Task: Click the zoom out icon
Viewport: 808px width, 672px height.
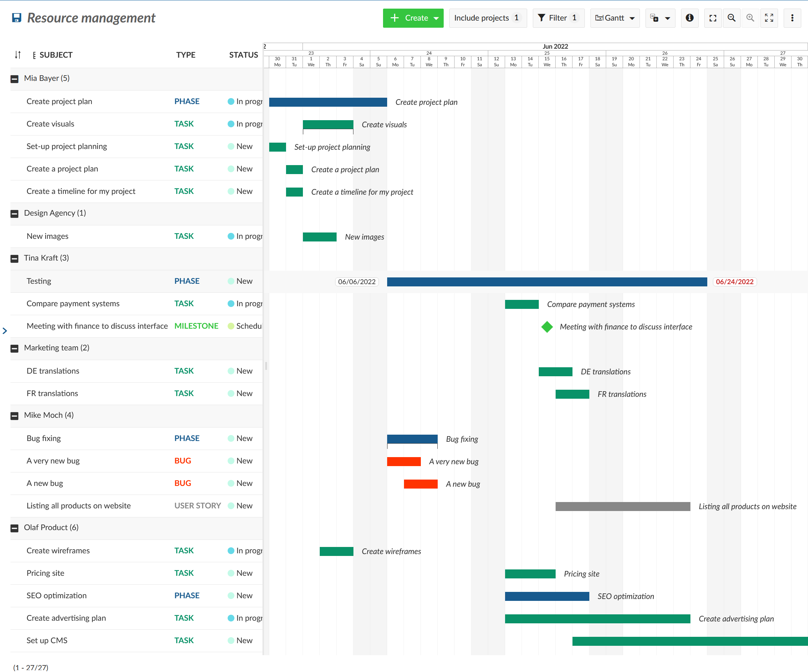Action: point(731,18)
